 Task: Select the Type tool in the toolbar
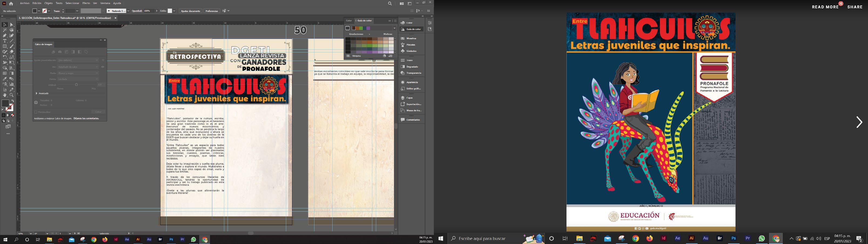point(5,41)
